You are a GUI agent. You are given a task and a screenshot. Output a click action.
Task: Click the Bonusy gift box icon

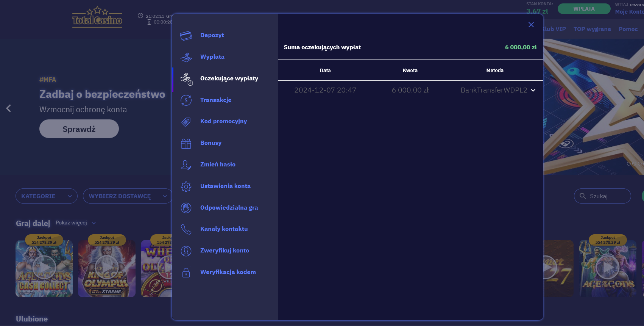click(x=186, y=143)
